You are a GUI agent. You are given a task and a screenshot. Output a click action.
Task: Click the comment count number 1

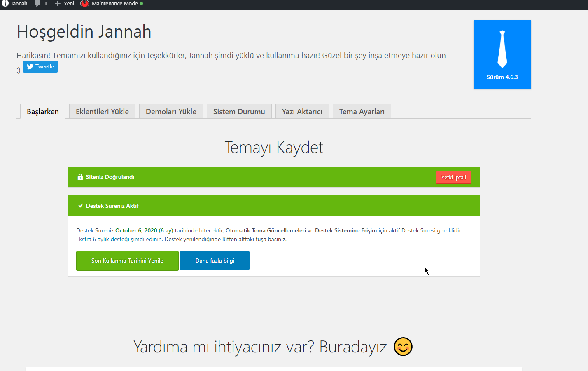coord(45,4)
